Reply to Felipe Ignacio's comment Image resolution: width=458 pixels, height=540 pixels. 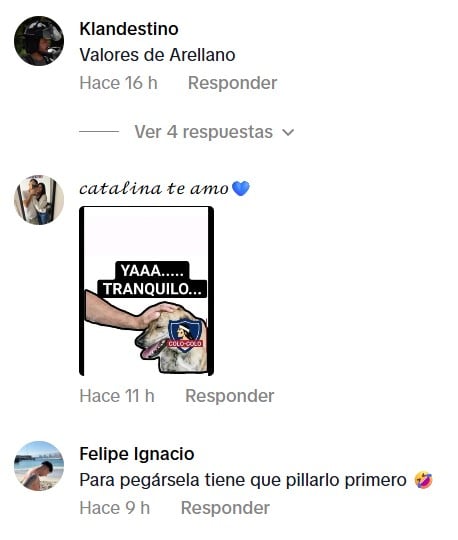tap(225, 508)
